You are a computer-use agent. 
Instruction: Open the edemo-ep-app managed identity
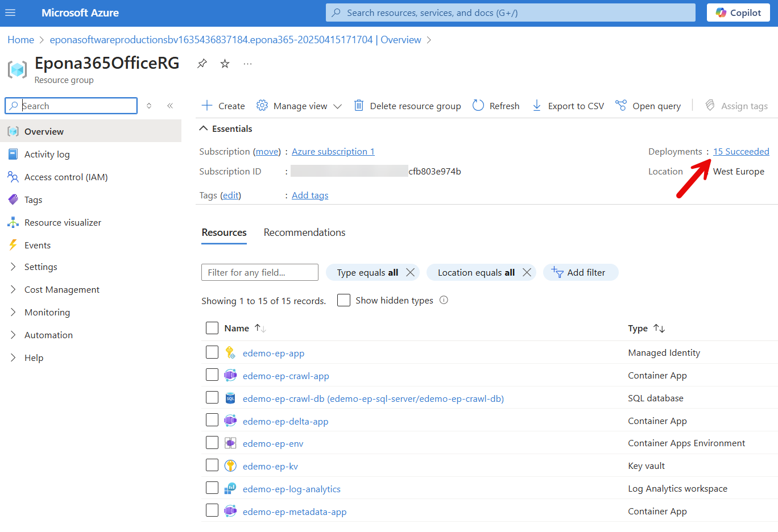(x=274, y=353)
